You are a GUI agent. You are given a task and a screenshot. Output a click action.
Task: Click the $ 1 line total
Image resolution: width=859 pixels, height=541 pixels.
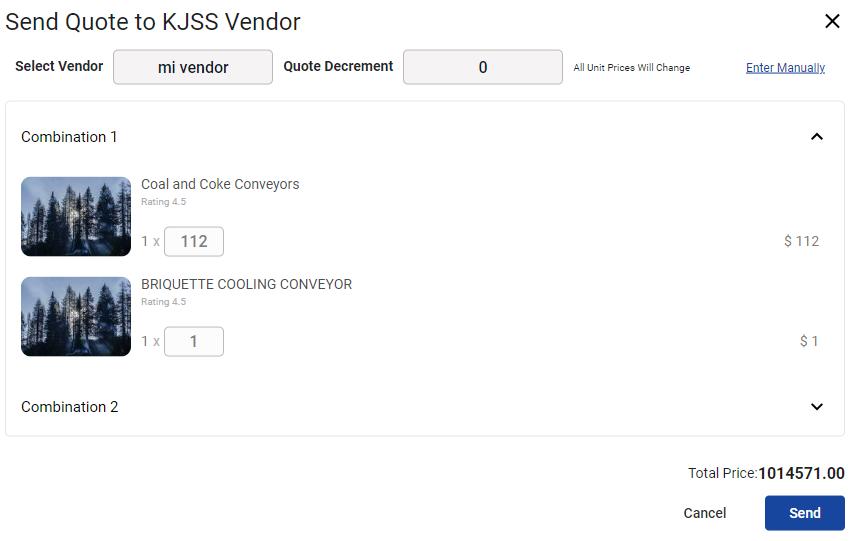coord(809,341)
